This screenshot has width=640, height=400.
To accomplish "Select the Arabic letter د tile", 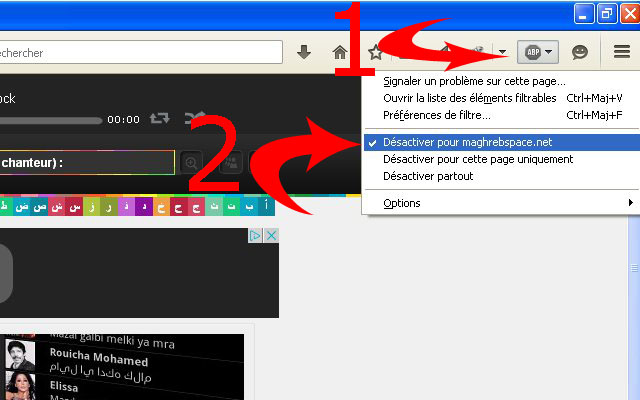I will [x=144, y=207].
